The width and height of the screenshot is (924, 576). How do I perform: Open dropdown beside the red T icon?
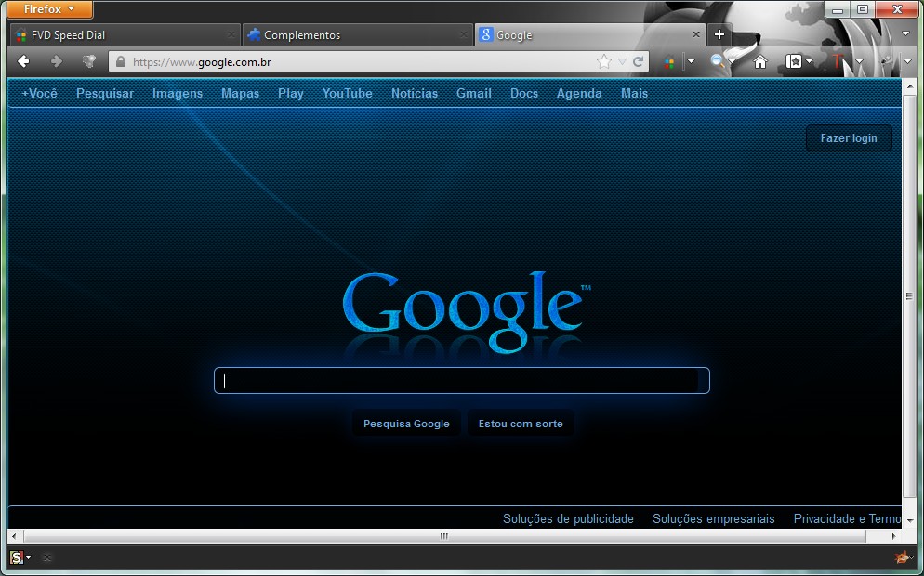point(859,61)
